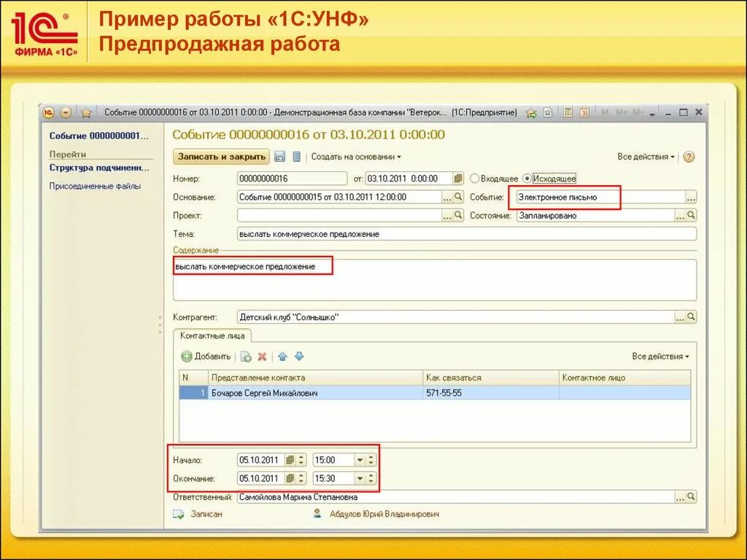Open ellipsis selector of Контрагент field

(680, 317)
